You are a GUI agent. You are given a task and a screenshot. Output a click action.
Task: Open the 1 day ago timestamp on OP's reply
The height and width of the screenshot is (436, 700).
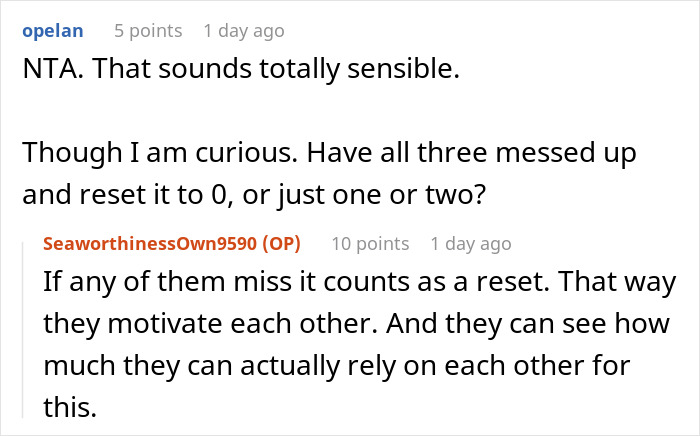click(470, 244)
